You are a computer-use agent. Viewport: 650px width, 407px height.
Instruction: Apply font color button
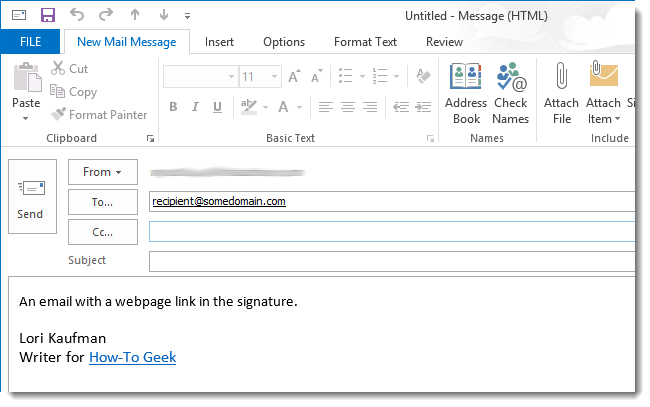pos(283,107)
